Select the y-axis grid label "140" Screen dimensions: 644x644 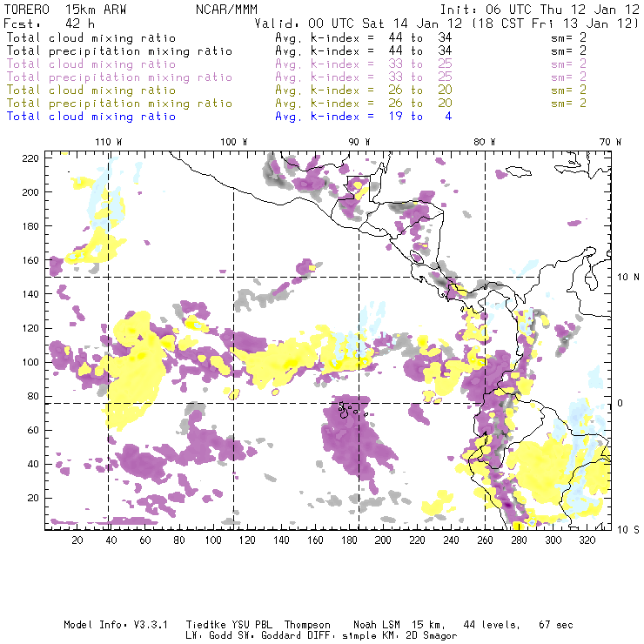30,294
